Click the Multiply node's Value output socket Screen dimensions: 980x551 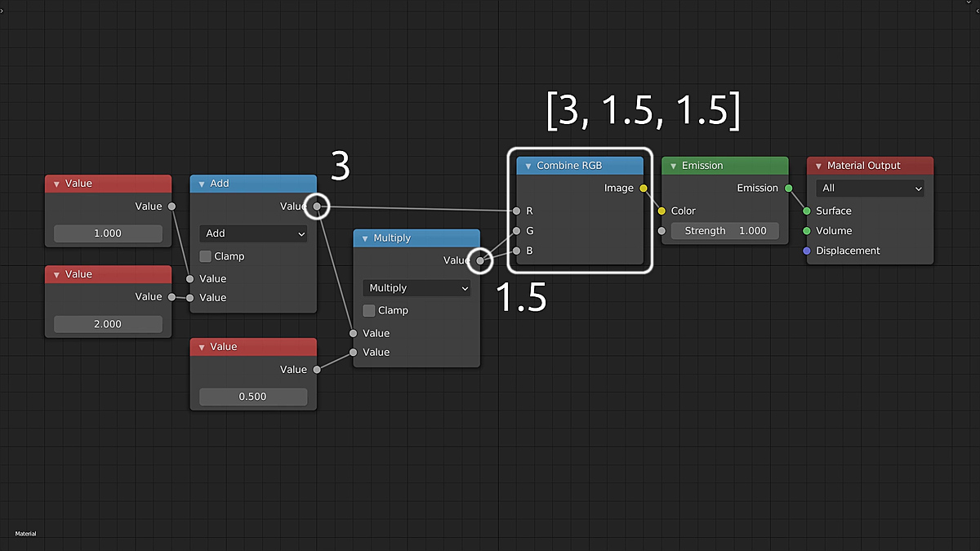480,260
